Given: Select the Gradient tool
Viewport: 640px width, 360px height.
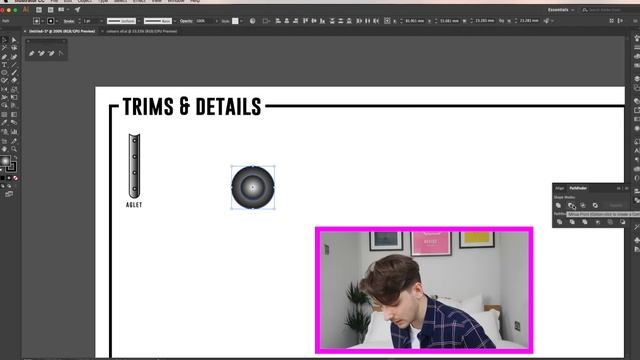Looking at the screenshot, I should [14, 115].
